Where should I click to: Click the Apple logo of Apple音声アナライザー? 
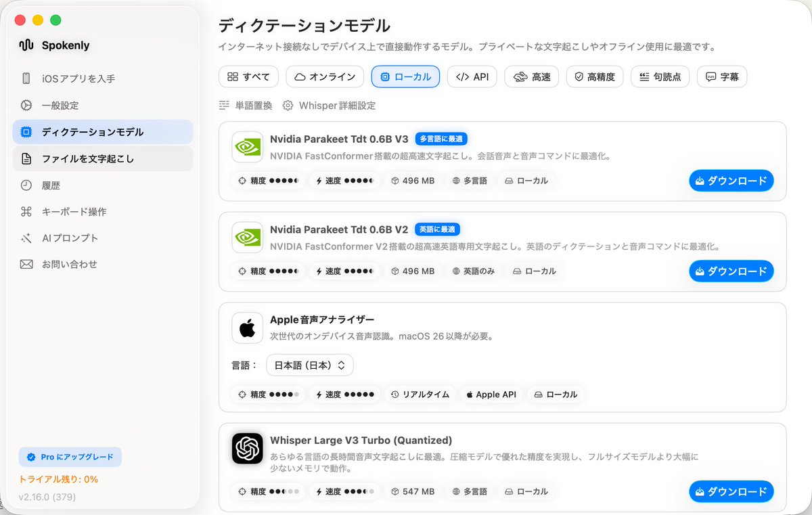247,328
